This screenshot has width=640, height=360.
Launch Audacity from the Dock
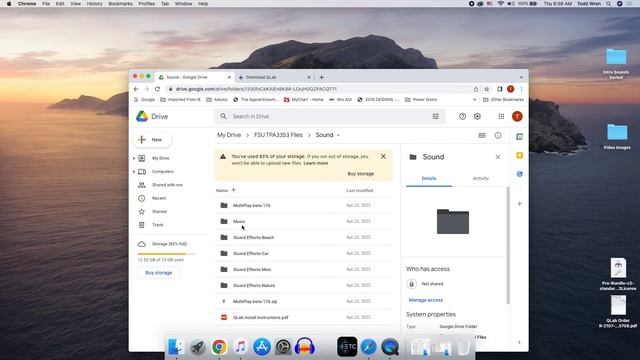[x=304, y=347]
